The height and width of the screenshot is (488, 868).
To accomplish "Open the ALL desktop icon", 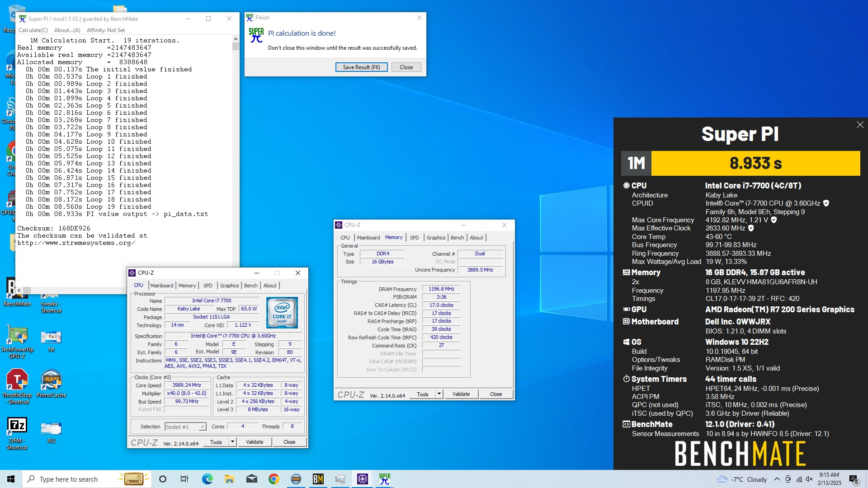I will 51,432.
